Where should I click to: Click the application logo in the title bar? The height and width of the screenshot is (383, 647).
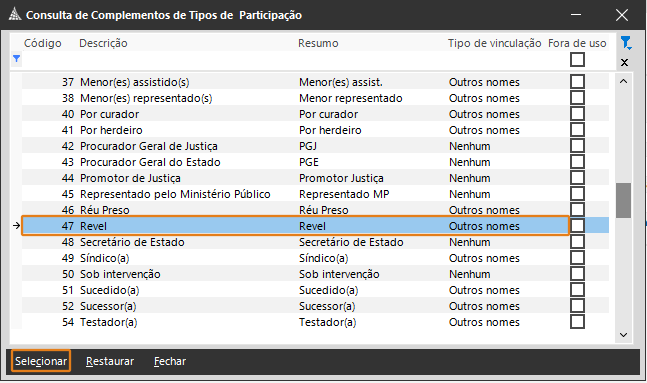[15, 14]
